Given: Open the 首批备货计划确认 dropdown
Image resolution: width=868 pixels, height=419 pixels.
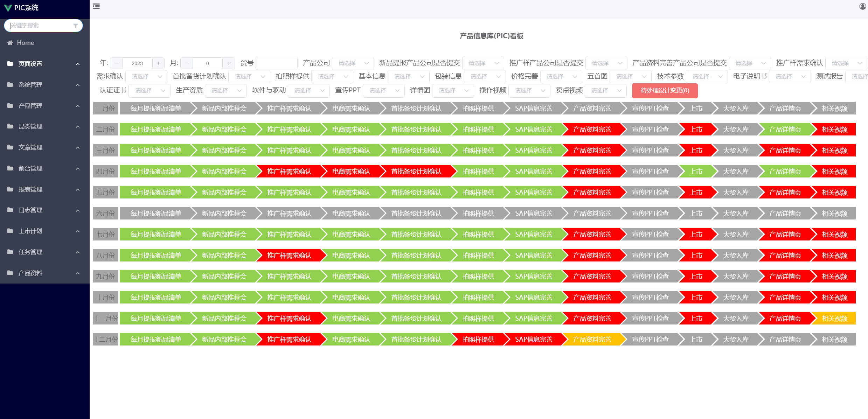Looking at the screenshot, I should (249, 77).
